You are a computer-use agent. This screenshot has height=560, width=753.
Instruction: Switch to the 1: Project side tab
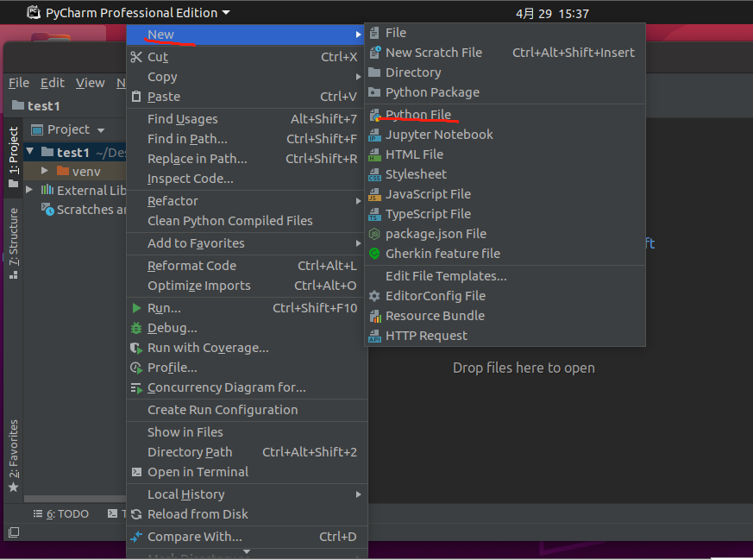pos(14,157)
